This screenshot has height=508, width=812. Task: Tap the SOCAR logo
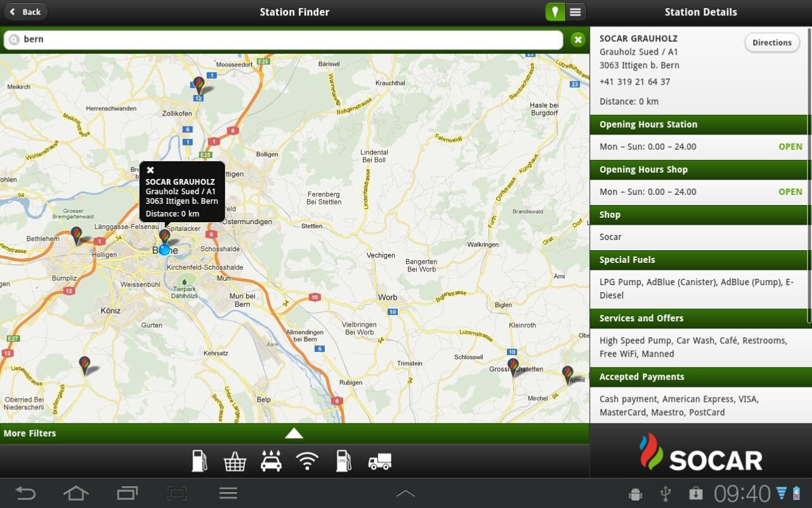click(x=700, y=452)
